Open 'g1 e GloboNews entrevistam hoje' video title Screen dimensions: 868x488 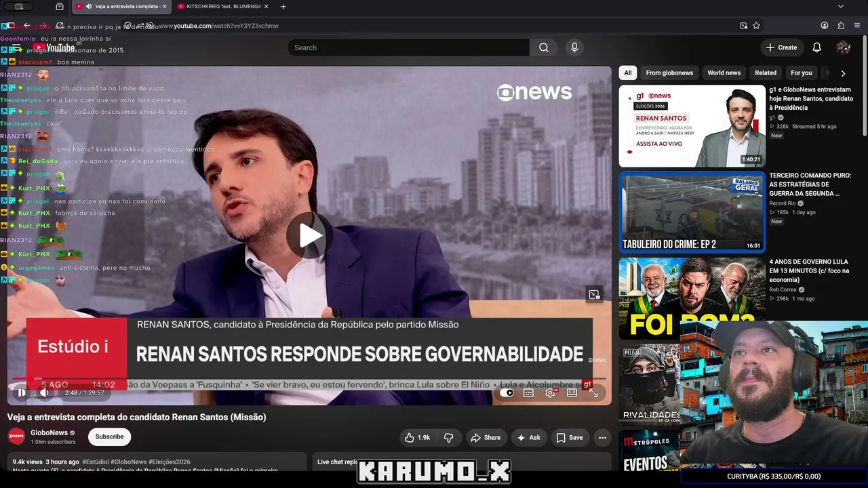(811, 98)
